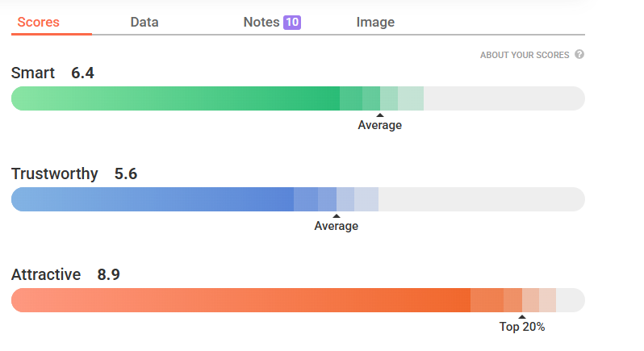Click the Attractive heading label
The height and width of the screenshot is (351, 644).
46,274
